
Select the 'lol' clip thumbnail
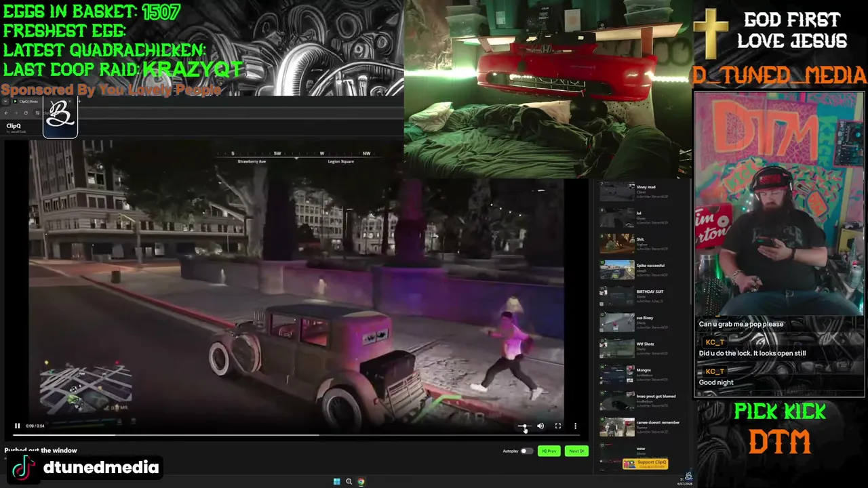click(x=617, y=218)
